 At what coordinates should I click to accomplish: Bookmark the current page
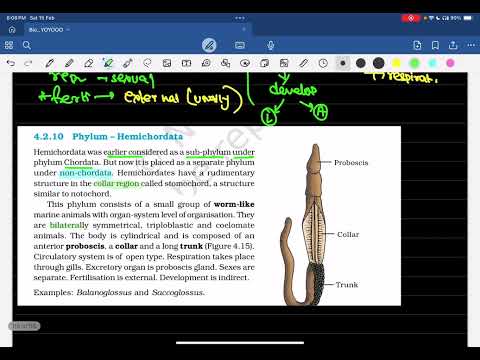[435, 45]
